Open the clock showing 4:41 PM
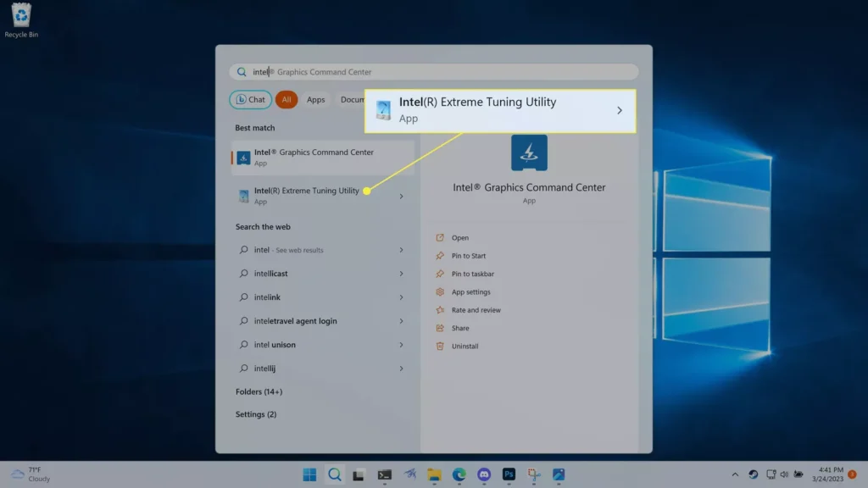Screen dimensions: 868x488 (827, 474)
